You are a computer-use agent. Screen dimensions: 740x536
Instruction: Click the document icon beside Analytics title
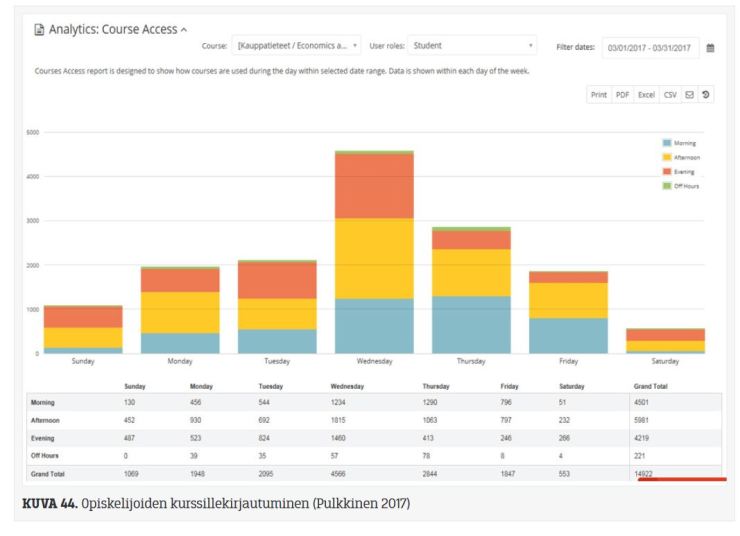(x=40, y=32)
